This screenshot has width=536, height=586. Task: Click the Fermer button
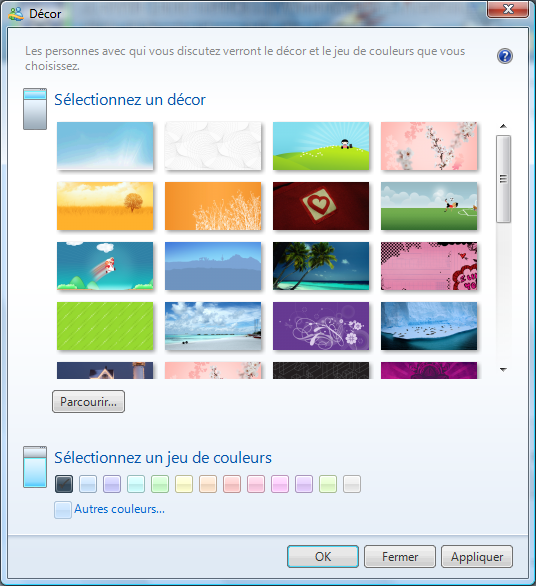tap(400, 556)
